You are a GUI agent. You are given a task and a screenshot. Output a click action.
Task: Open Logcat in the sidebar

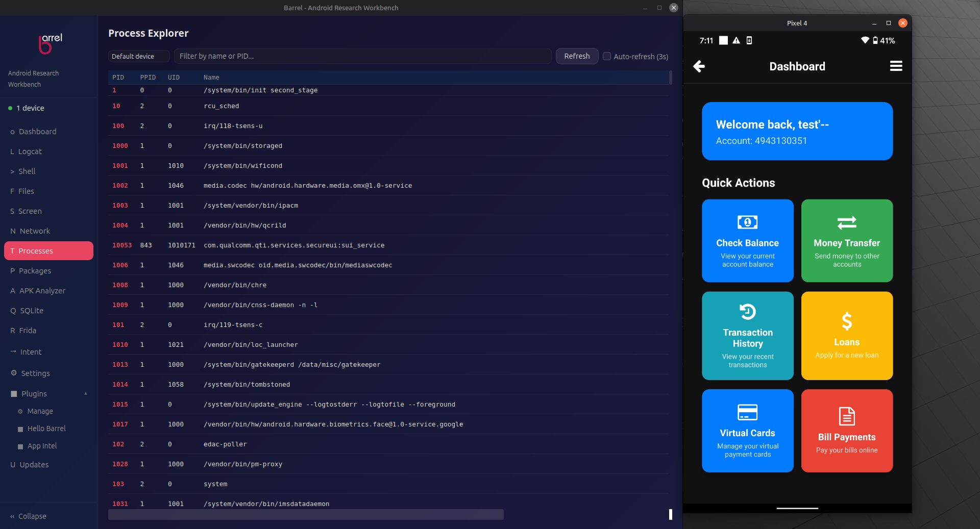coord(48,152)
